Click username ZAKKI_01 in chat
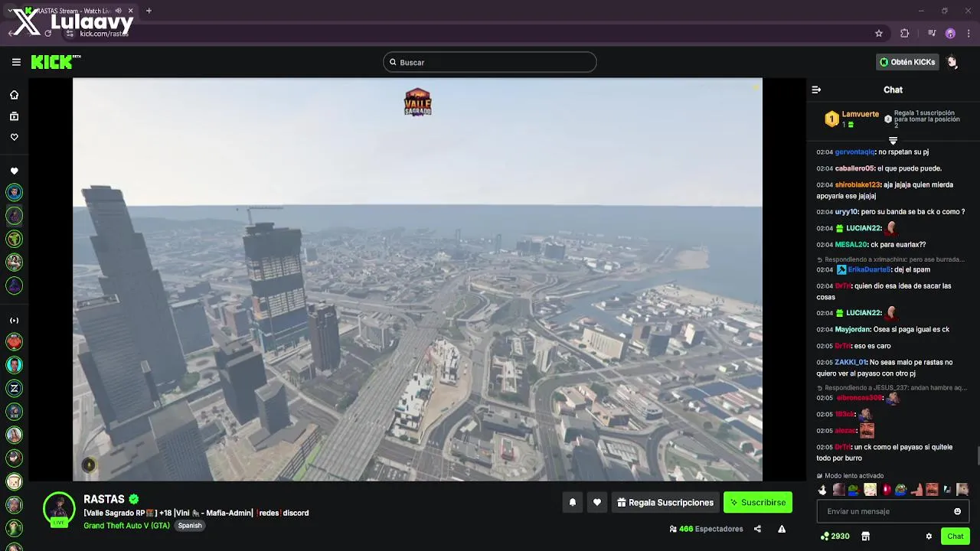The image size is (980, 551). point(851,362)
